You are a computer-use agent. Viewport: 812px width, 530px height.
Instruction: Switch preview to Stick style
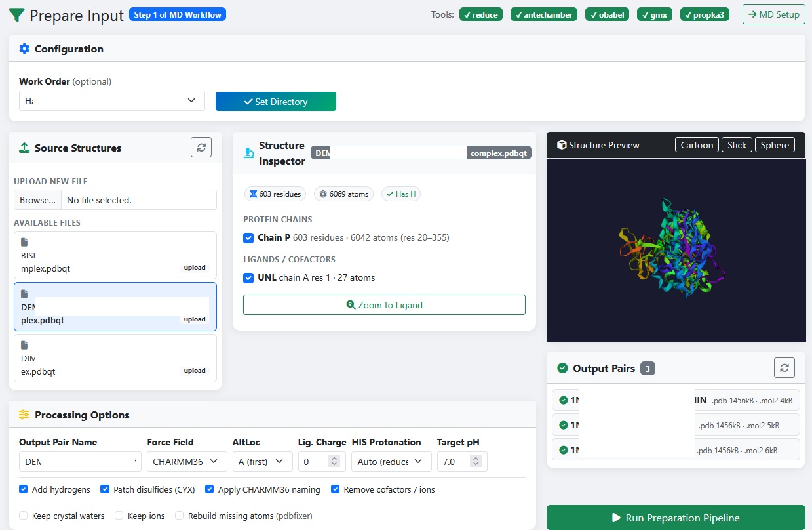coord(737,145)
